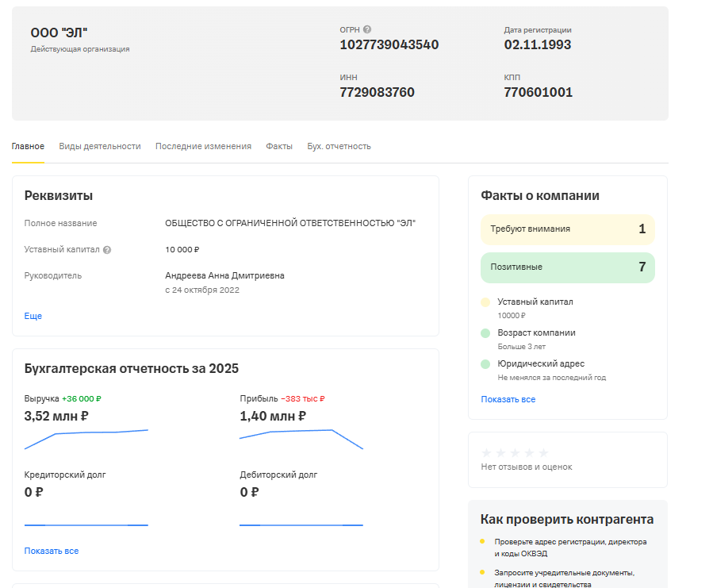Click the ОГРН help question icon
Viewport: 713px width, 588px height.
367,29
